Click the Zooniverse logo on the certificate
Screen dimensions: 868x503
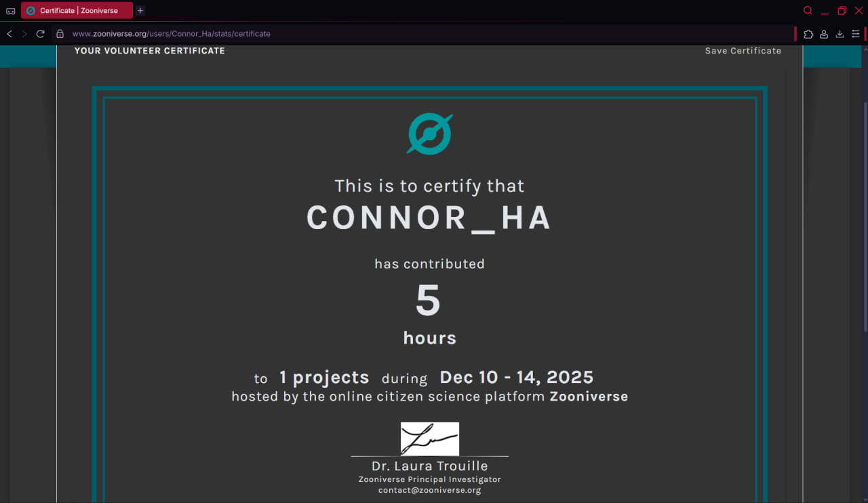tap(430, 134)
